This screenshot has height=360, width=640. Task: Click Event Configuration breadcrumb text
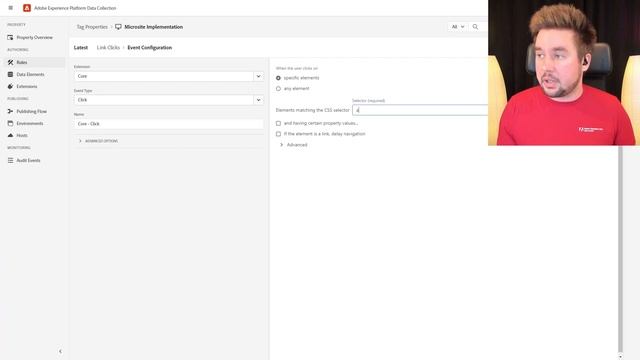149,48
